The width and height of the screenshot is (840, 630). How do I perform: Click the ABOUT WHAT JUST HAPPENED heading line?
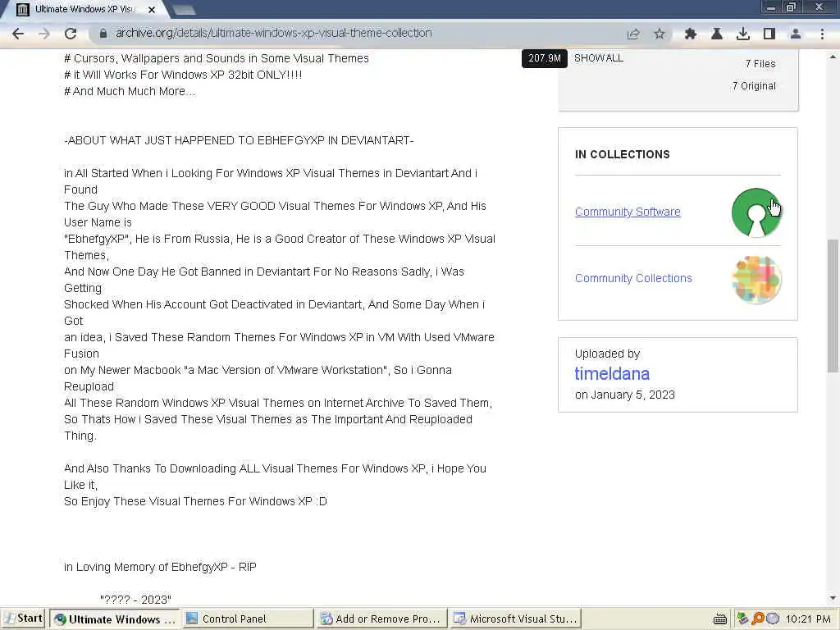pos(239,140)
